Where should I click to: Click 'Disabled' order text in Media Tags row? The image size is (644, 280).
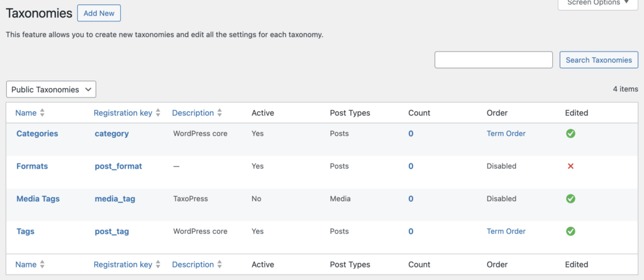pyautogui.click(x=501, y=199)
